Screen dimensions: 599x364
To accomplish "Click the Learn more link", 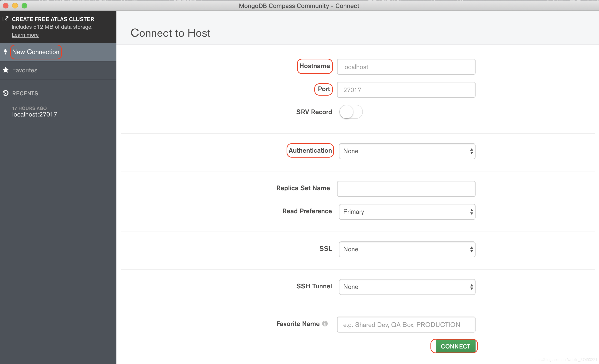I will (x=25, y=35).
